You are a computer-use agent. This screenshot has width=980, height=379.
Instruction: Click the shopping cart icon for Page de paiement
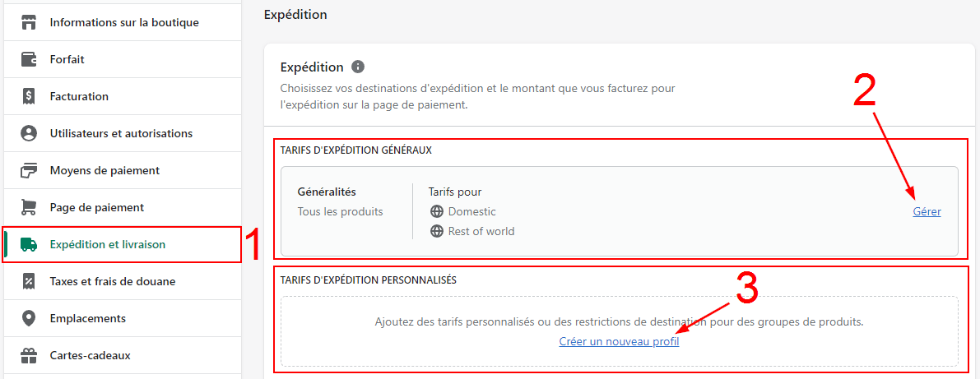(x=29, y=207)
